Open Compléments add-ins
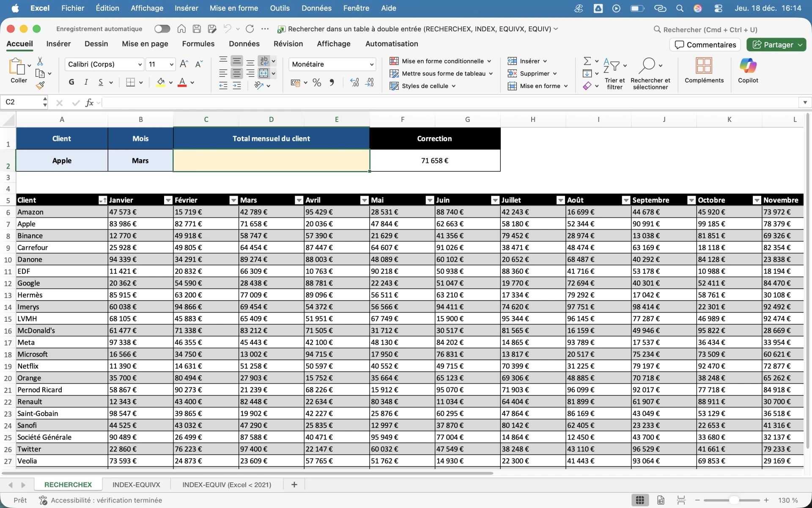 tap(704, 70)
